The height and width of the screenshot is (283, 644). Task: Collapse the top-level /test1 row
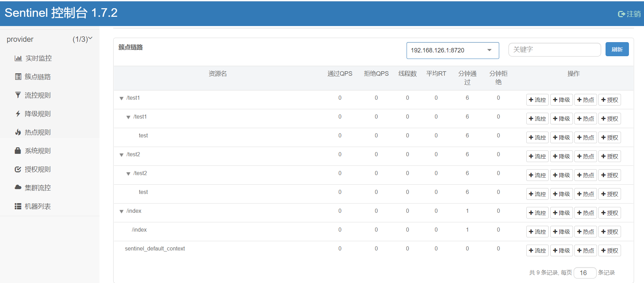pos(121,98)
